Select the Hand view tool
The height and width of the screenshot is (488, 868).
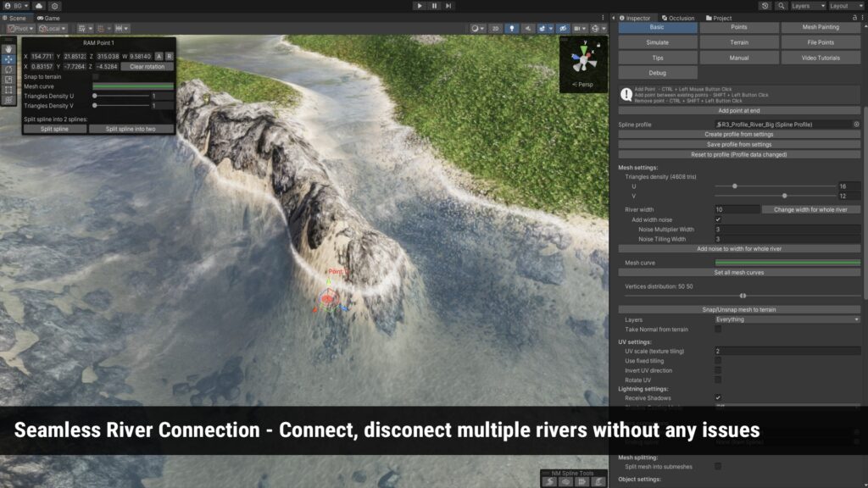pyautogui.click(x=8, y=49)
